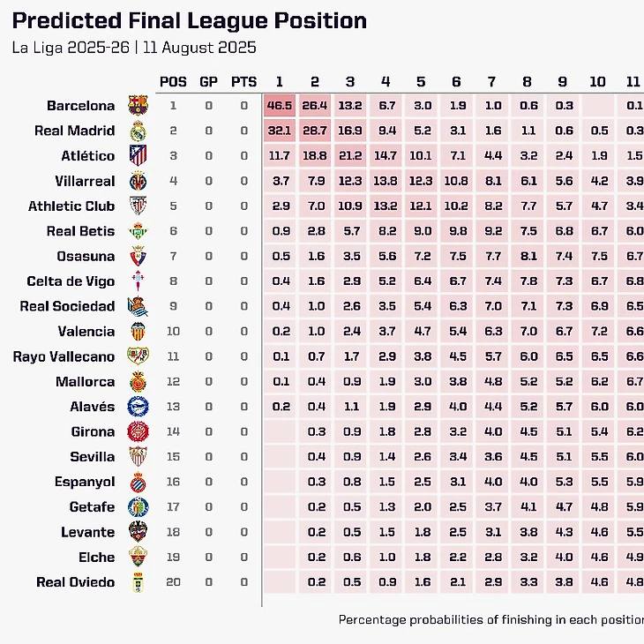Click the GP column header
Viewport: 644px width, 644px height.
coord(208,82)
